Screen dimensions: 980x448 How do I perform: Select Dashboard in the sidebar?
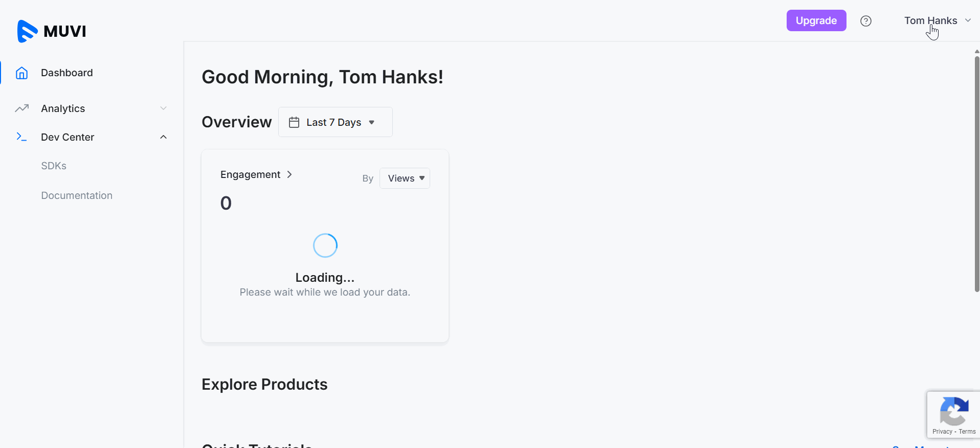67,73
